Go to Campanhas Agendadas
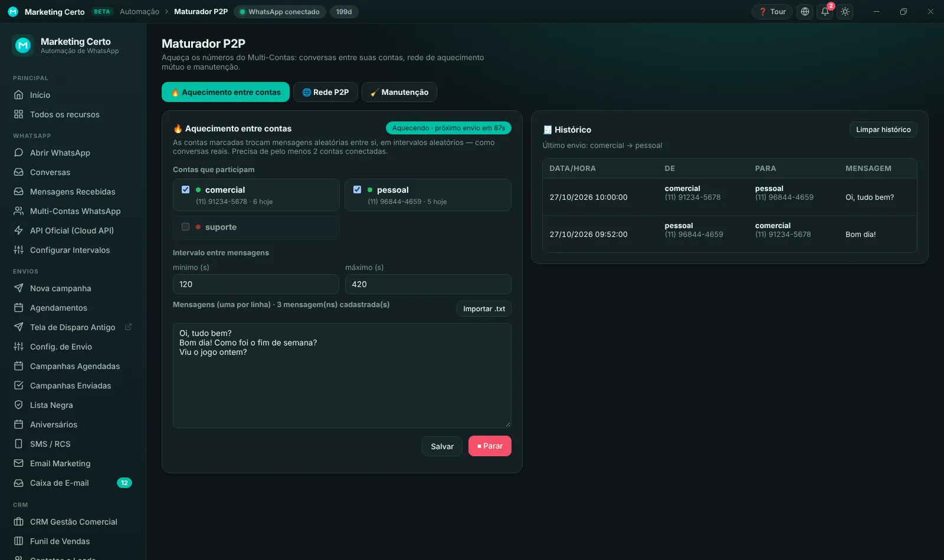This screenshot has height=560, width=944. pyautogui.click(x=73, y=366)
